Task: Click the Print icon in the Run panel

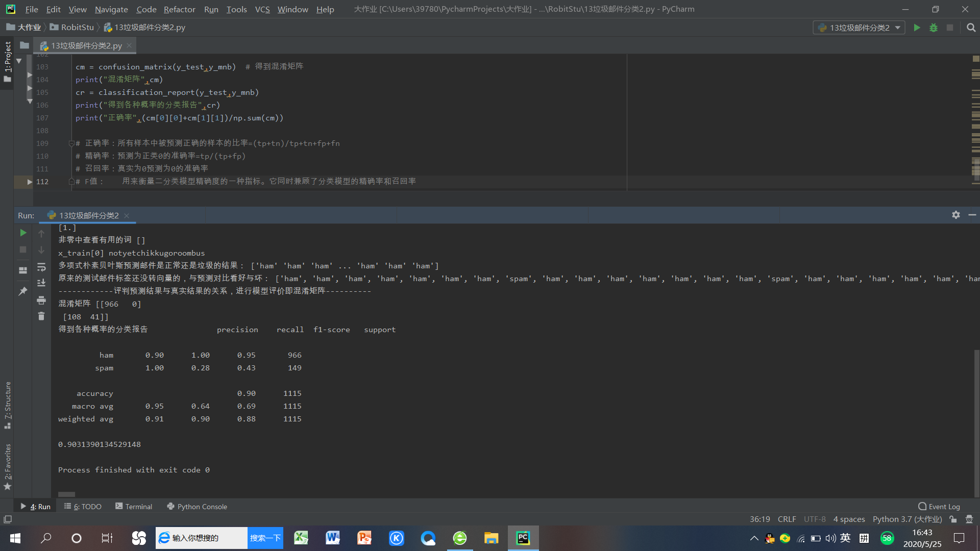Action: [x=41, y=300]
